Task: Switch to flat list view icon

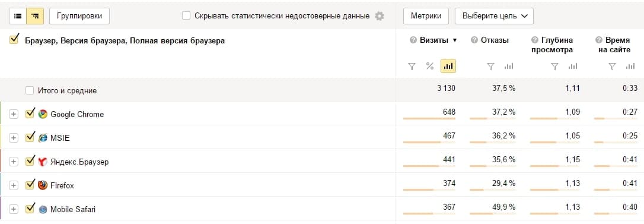Action: pos(18,16)
